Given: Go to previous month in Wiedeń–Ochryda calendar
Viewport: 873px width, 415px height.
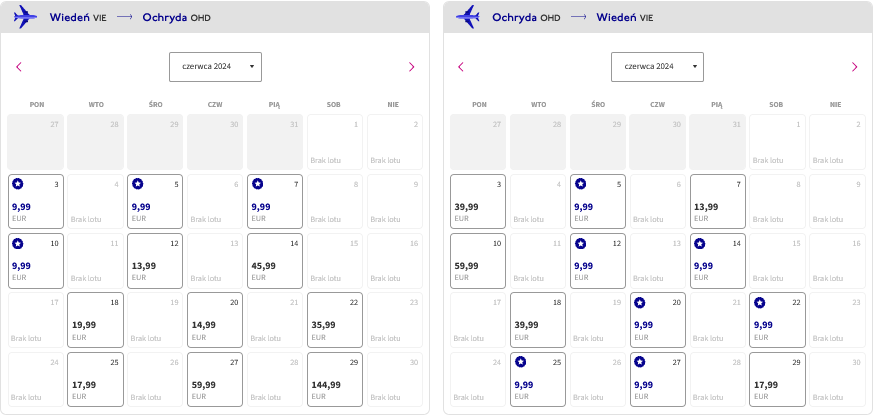Looking at the screenshot, I should pyautogui.click(x=19, y=67).
